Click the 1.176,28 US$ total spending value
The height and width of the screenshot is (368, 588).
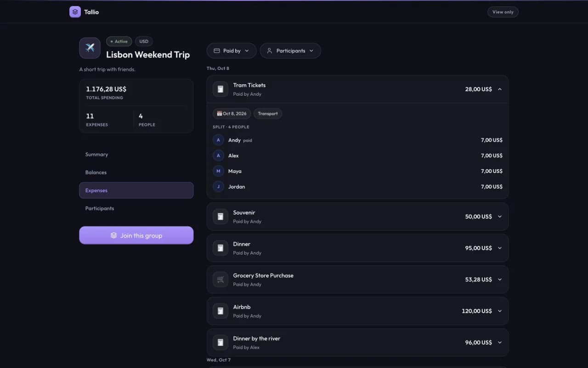[106, 89]
